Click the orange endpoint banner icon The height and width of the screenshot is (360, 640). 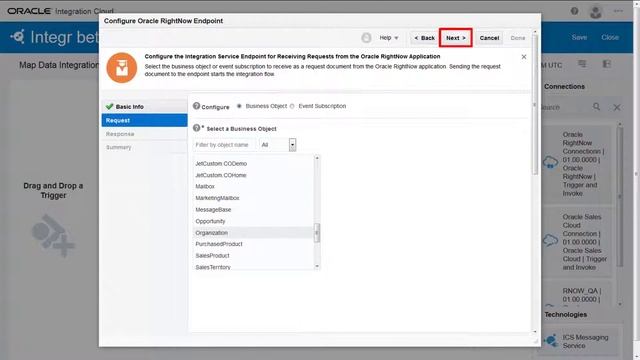pyautogui.click(x=122, y=68)
